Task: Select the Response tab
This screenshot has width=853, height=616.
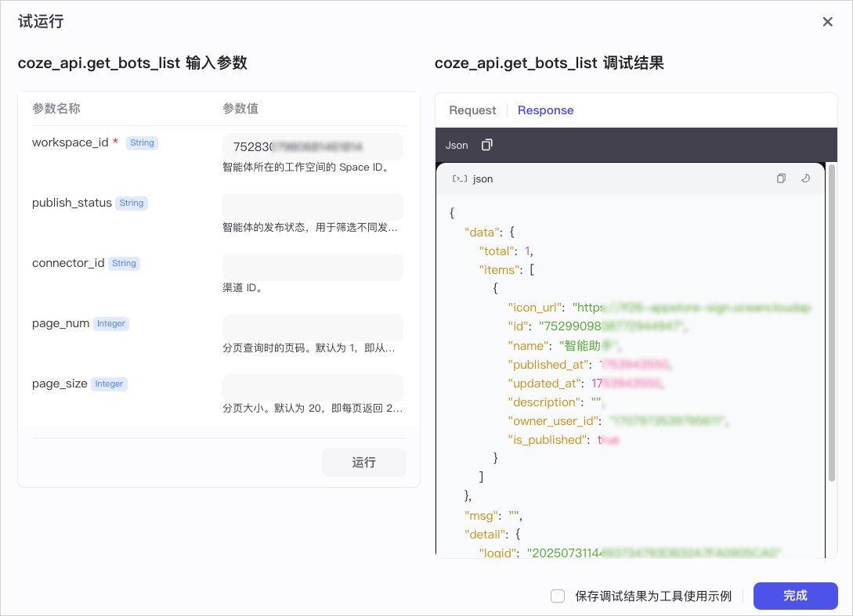Action: click(545, 110)
